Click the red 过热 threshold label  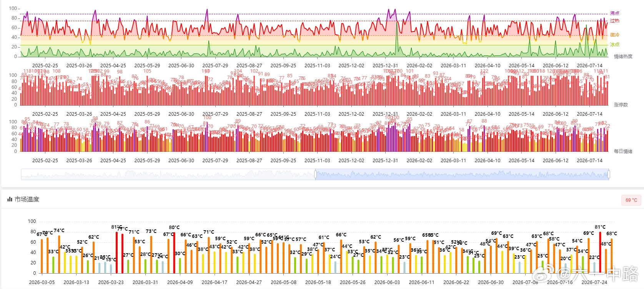[x=615, y=21]
